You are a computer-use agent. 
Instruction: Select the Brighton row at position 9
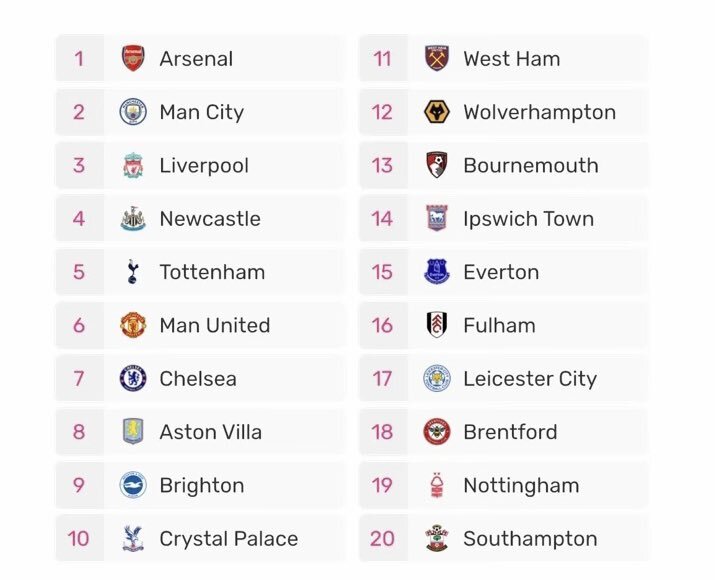click(200, 485)
